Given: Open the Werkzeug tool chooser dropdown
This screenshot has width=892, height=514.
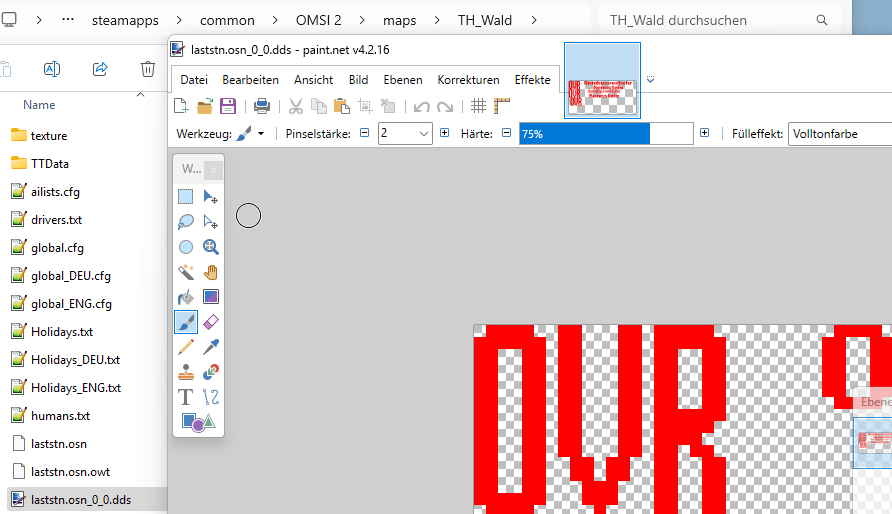Looking at the screenshot, I should pyautogui.click(x=251, y=134).
